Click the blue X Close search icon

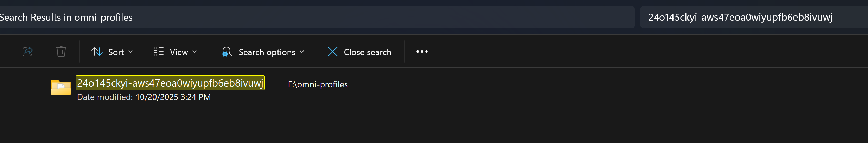(x=332, y=52)
